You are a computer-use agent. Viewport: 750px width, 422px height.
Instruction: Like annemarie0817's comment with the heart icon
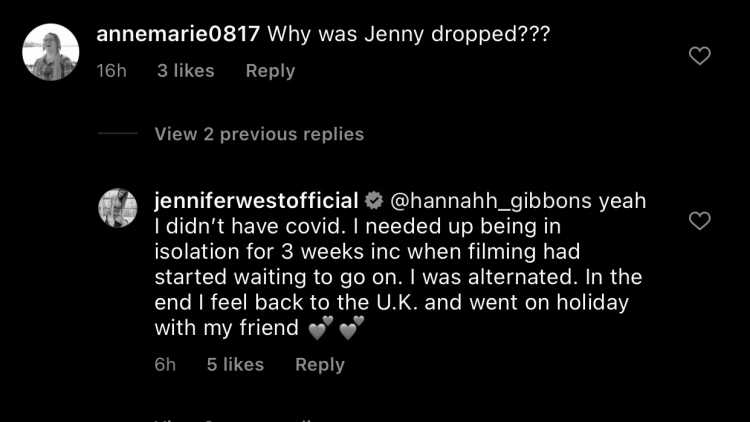point(699,56)
